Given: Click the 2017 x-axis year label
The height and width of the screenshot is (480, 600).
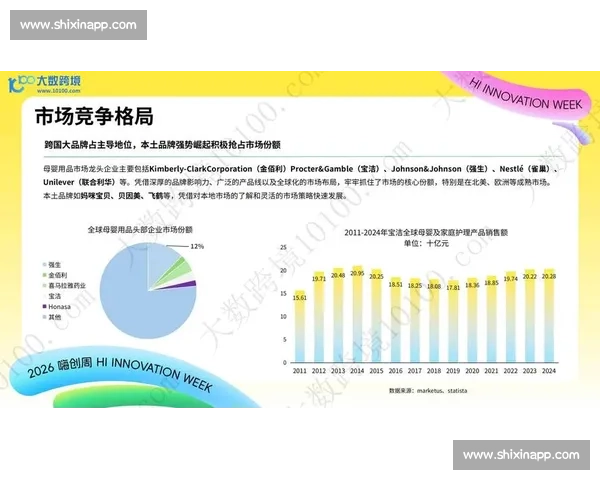Looking at the screenshot, I should 414,371.
